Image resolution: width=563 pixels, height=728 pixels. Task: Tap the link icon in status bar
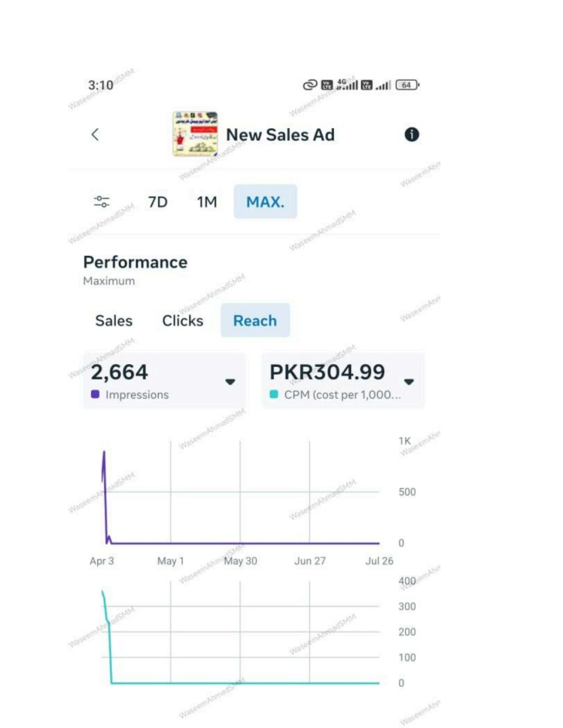(x=310, y=85)
